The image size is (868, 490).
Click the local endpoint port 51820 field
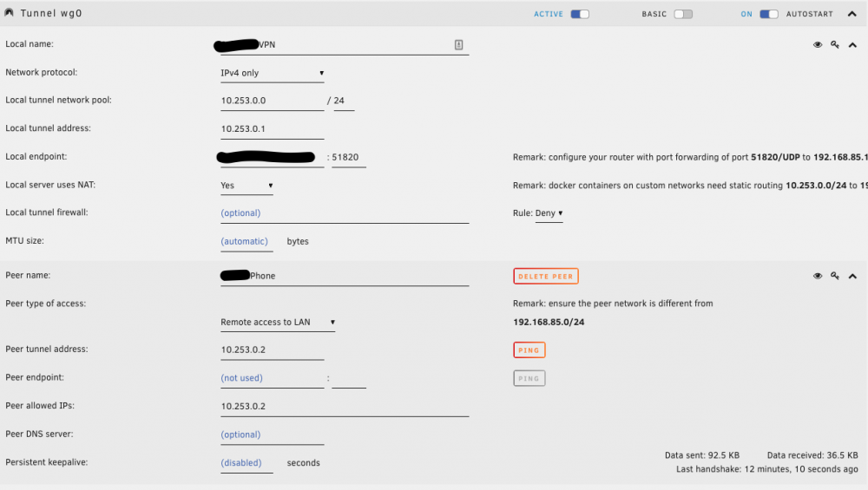(349, 157)
